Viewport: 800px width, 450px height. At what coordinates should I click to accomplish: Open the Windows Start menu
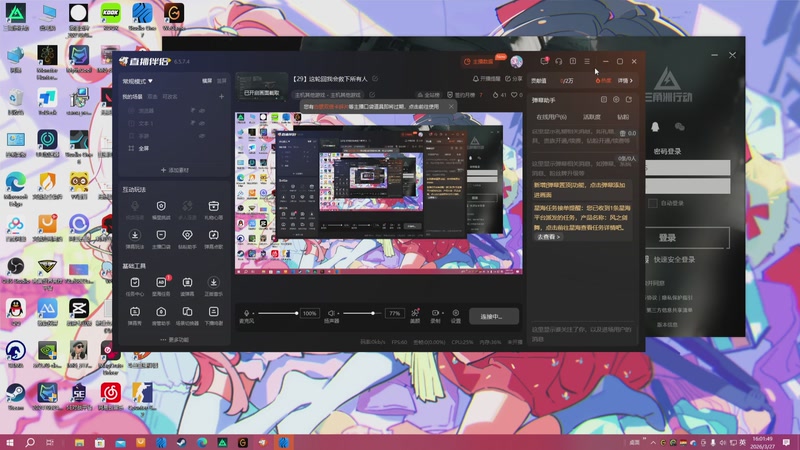(x=10, y=442)
